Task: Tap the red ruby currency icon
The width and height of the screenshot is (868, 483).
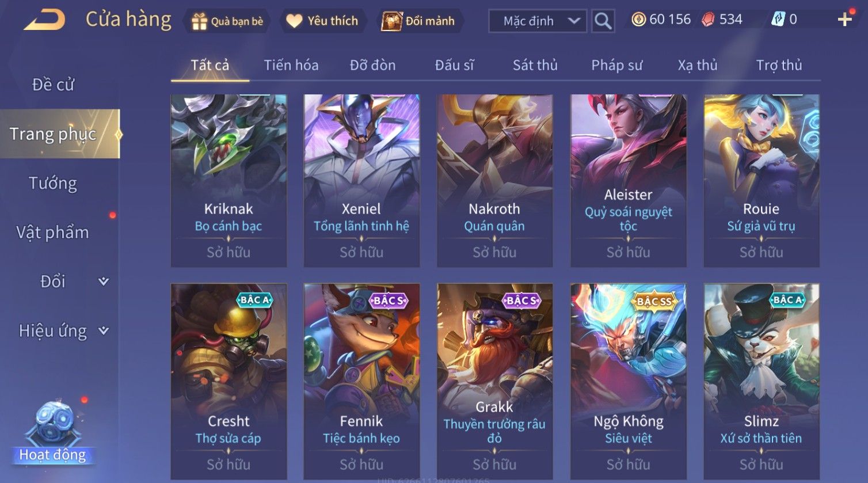Action: click(708, 20)
